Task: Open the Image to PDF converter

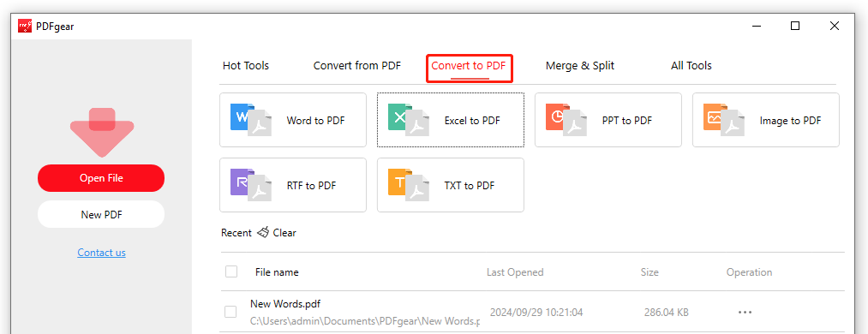Action: pos(765,120)
